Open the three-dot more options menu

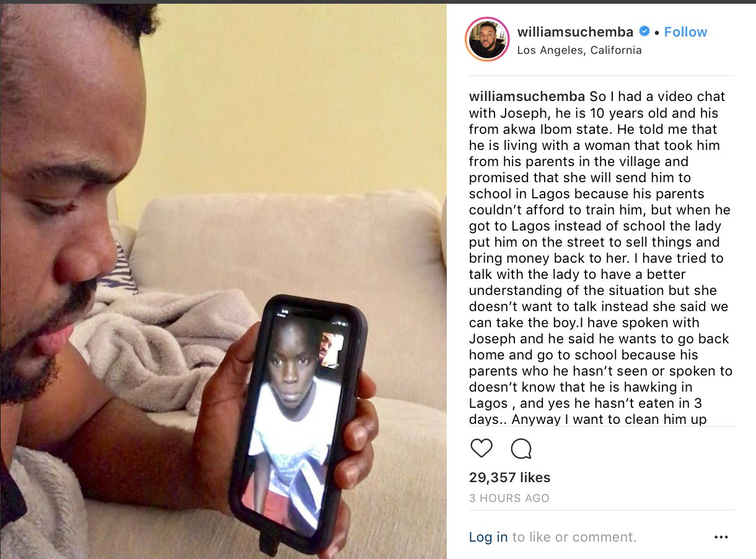pyautogui.click(x=721, y=537)
